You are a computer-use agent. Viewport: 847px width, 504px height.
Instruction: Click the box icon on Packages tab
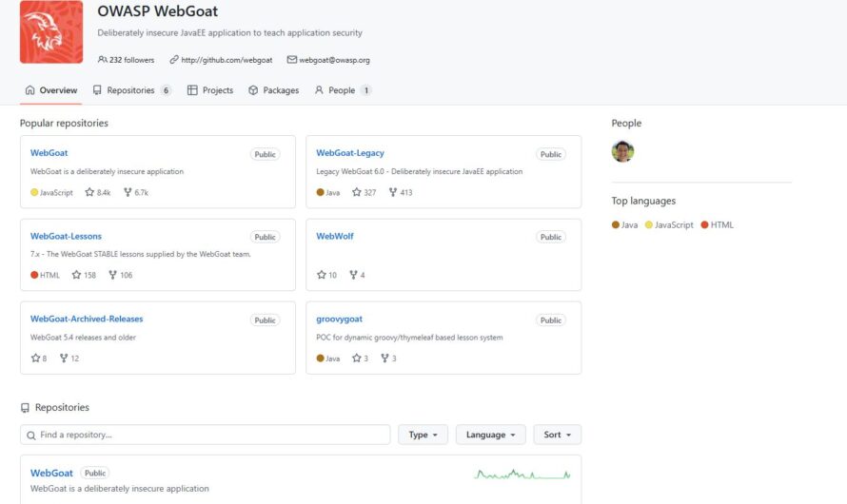click(253, 90)
